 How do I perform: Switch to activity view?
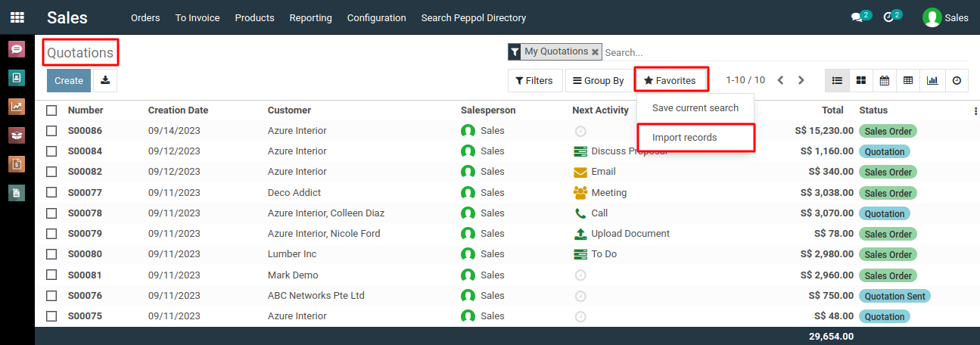tap(957, 80)
